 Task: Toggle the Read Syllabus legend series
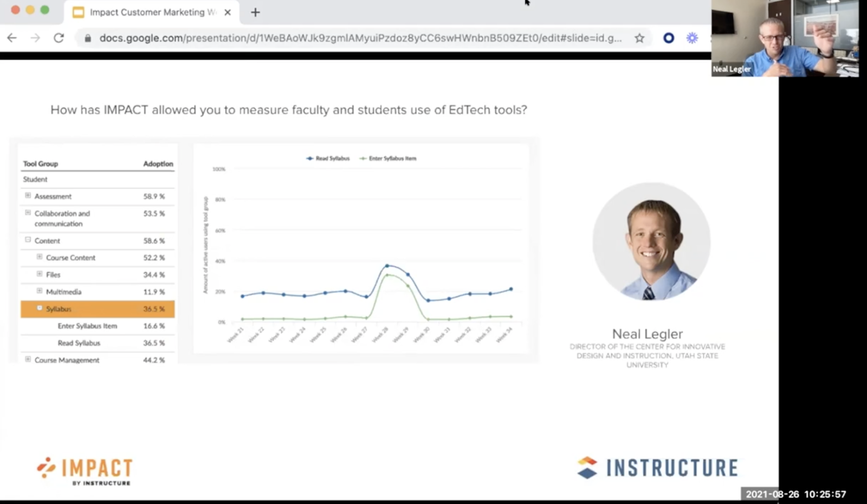[328, 159]
